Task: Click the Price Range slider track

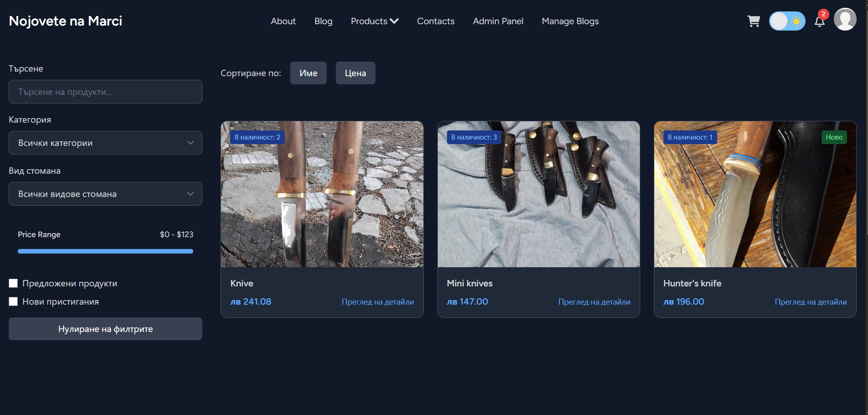Action: point(105,251)
